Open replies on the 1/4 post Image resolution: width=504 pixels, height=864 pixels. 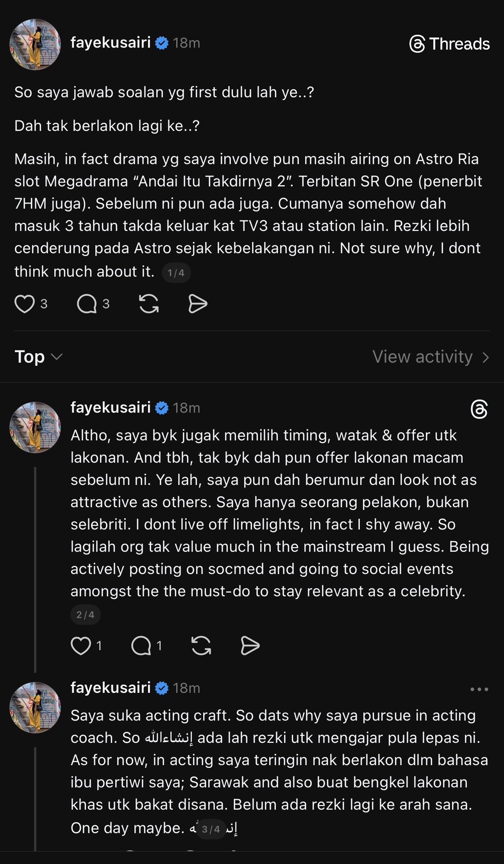click(x=87, y=304)
